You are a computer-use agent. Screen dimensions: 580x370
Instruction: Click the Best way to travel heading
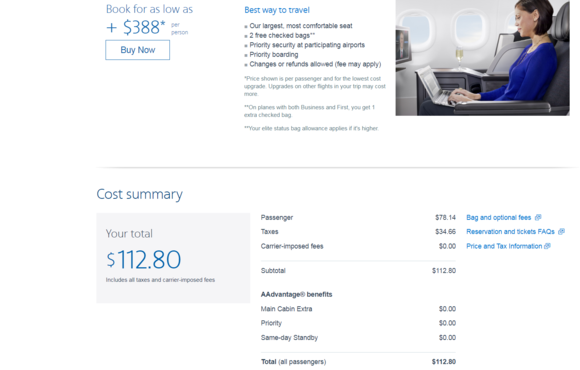[x=277, y=10]
